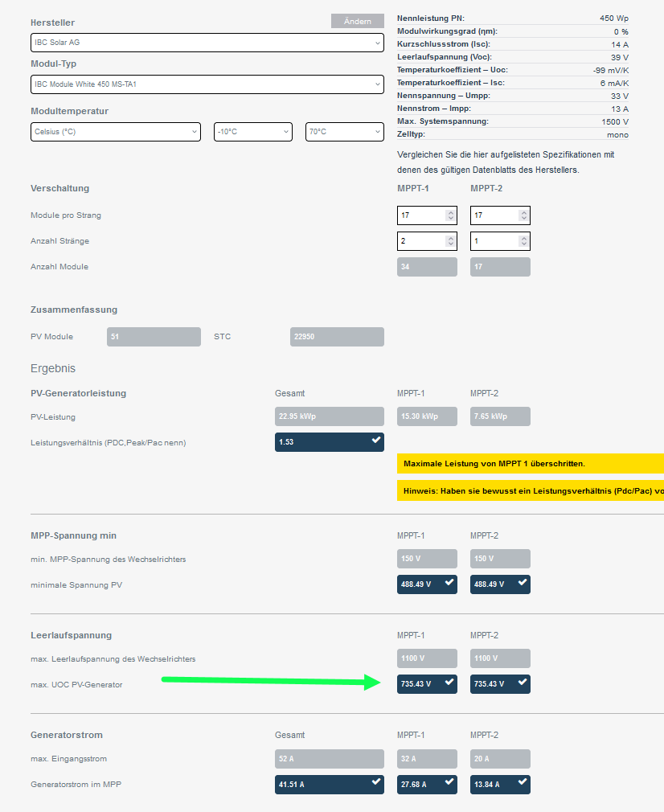The width and height of the screenshot is (664, 812).
Task: Click the MPPT-1 Anzahl Stränge stepper arrows
Action: click(451, 241)
